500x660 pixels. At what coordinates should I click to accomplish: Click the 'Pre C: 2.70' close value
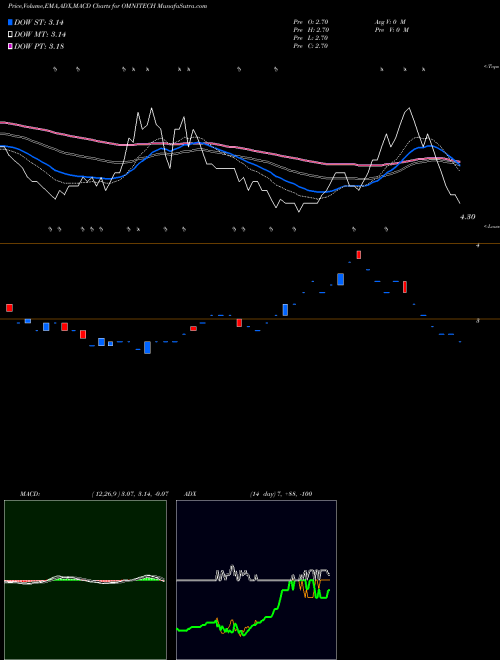[x=311, y=46]
